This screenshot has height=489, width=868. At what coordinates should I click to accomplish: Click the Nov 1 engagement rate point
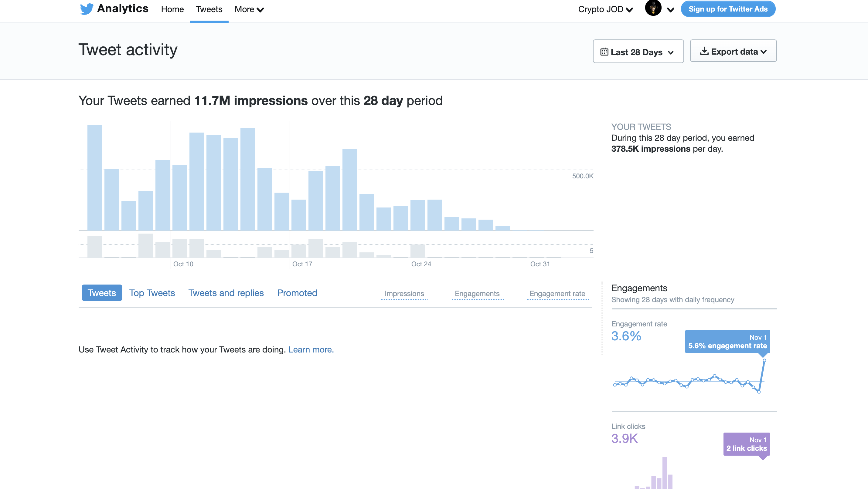[x=764, y=360]
